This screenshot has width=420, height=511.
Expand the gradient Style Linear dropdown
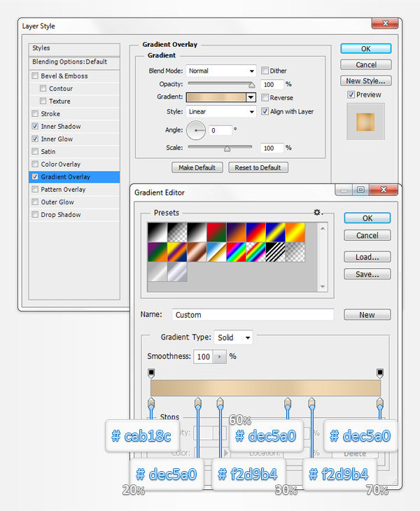(x=221, y=111)
